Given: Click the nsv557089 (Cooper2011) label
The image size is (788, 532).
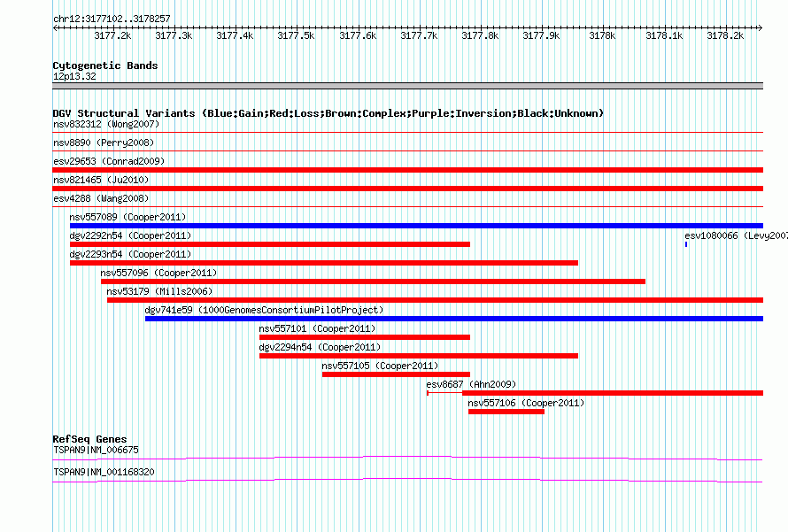Looking at the screenshot, I should click(x=127, y=217).
